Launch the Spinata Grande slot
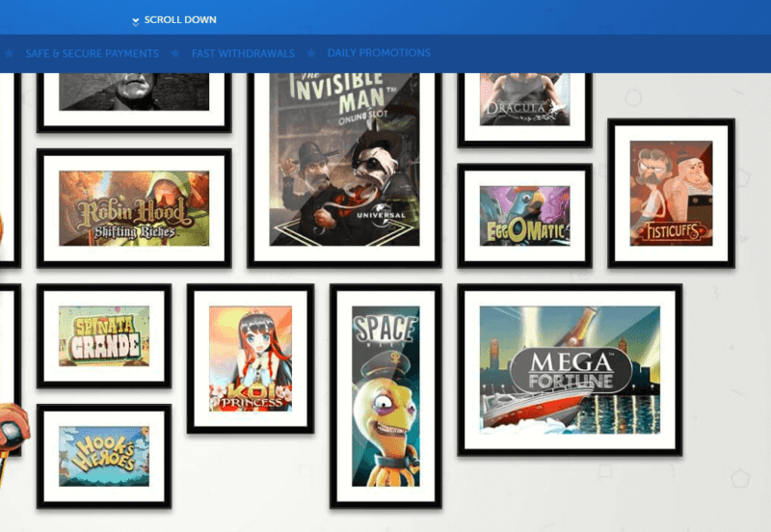The height and width of the screenshot is (532, 771). pyautogui.click(x=104, y=336)
